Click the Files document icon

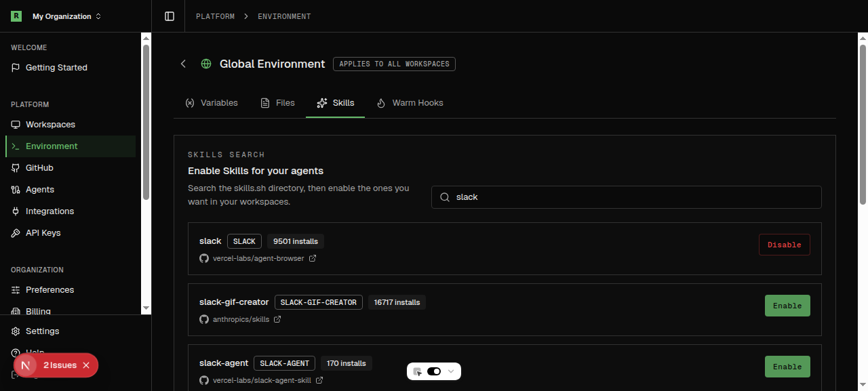point(265,103)
